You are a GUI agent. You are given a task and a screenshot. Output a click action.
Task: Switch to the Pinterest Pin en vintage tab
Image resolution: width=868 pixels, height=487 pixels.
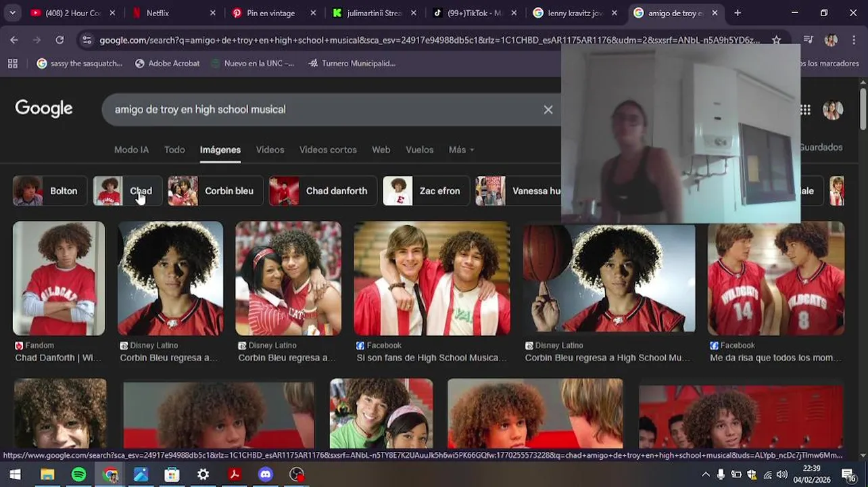tap(275, 13)
